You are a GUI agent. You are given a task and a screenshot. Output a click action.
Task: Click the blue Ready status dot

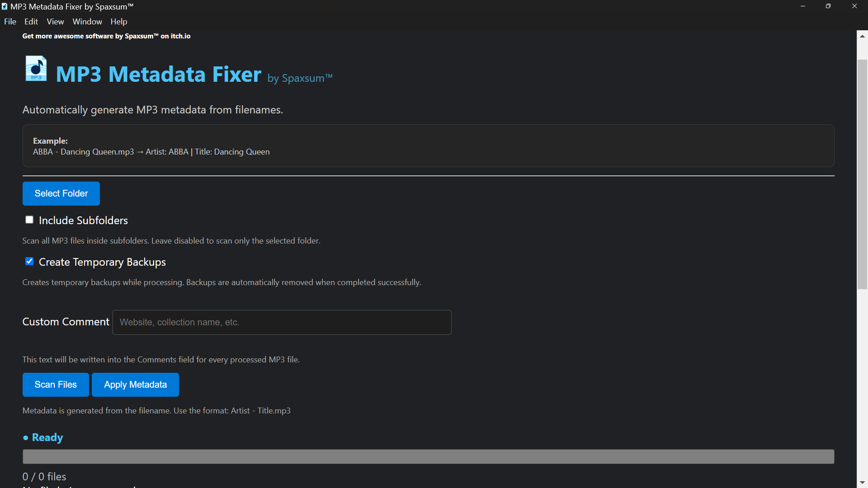(26, 438)
